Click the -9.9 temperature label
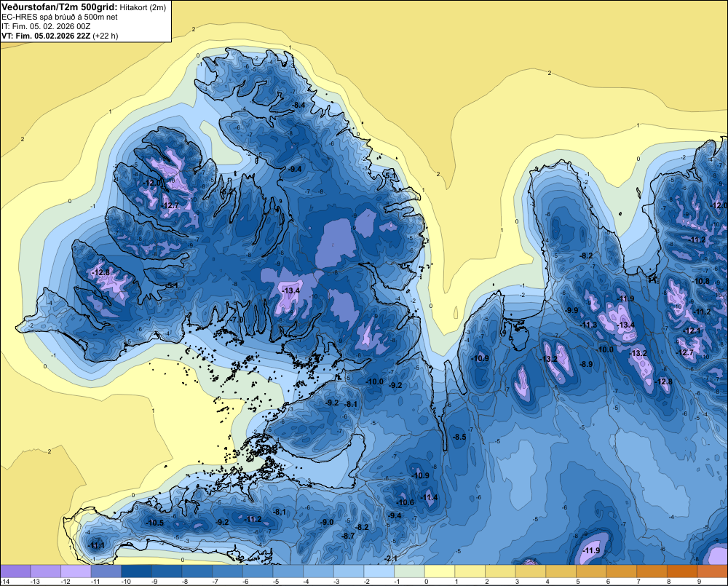728x586 pixels. (571, 310)
